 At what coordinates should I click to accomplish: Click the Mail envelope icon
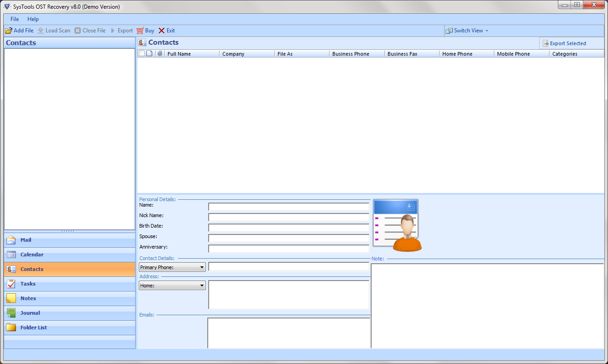(x=11, y=240)
